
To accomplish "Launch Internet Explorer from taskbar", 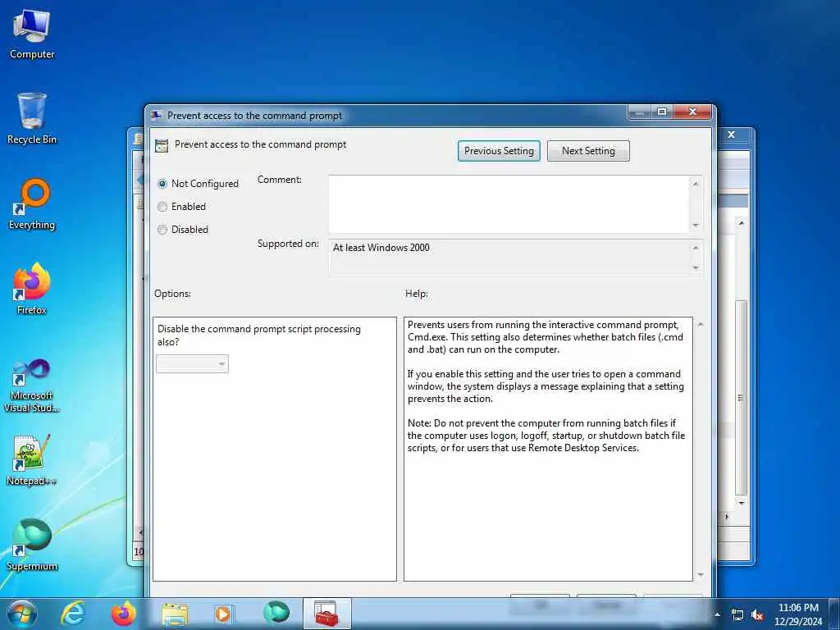I will (x=73, y=614).
